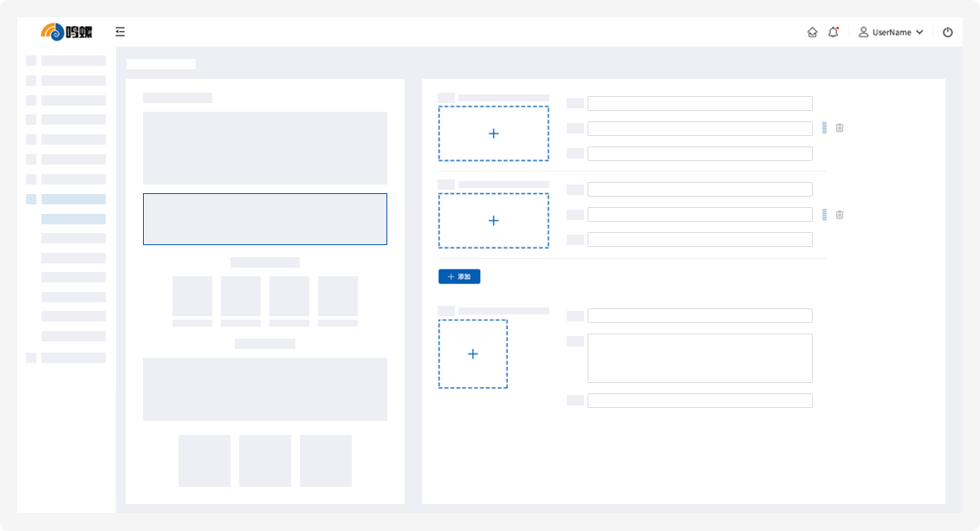Click the logo in the top-left header
Screen dimensions: 980x531
point(67,32)
